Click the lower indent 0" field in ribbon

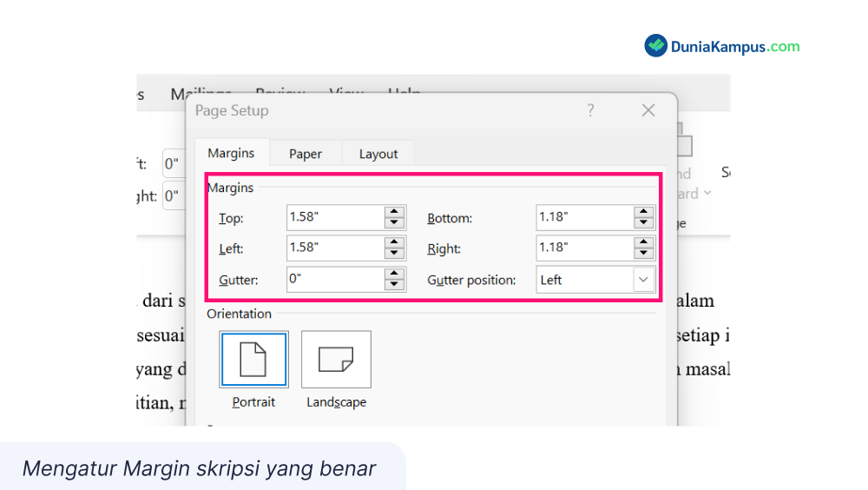[174, 196]
